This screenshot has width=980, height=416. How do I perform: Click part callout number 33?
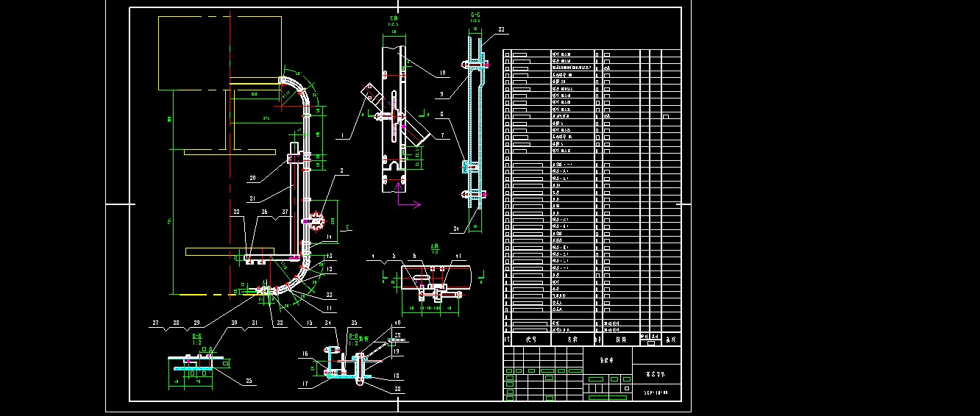[328, 295]
